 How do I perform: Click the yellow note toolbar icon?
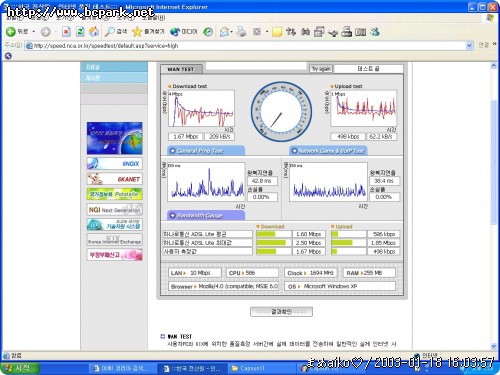click(277, 32)
